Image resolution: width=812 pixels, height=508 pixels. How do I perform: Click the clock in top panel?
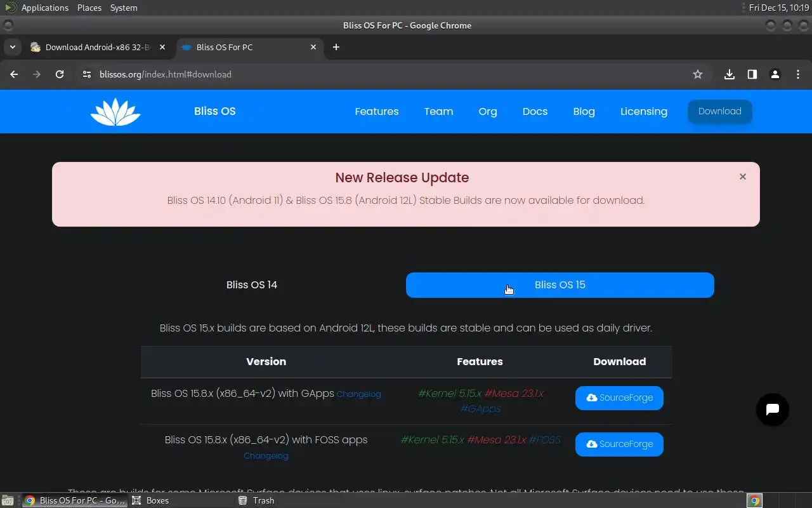[778, 8]
